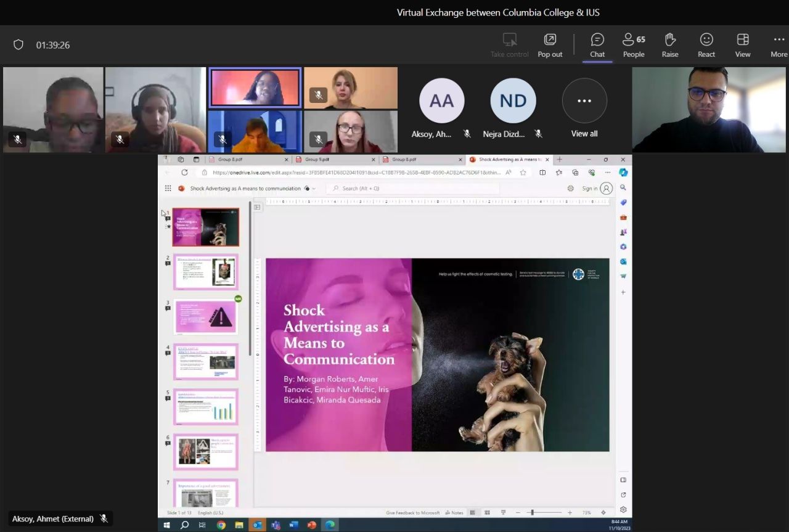Open the View layout options menu
This screenshot has height=532, width=789.
click(743, 46)
